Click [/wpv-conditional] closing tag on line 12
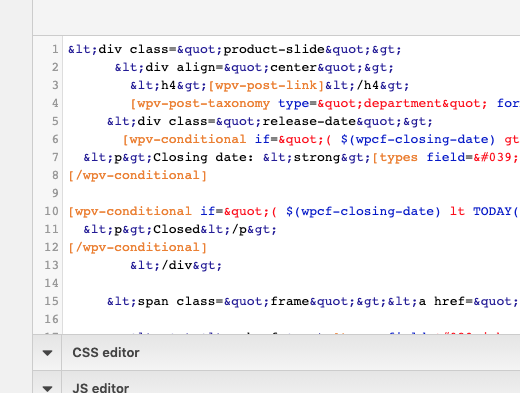The image size is (520, 393). point(137,248)
